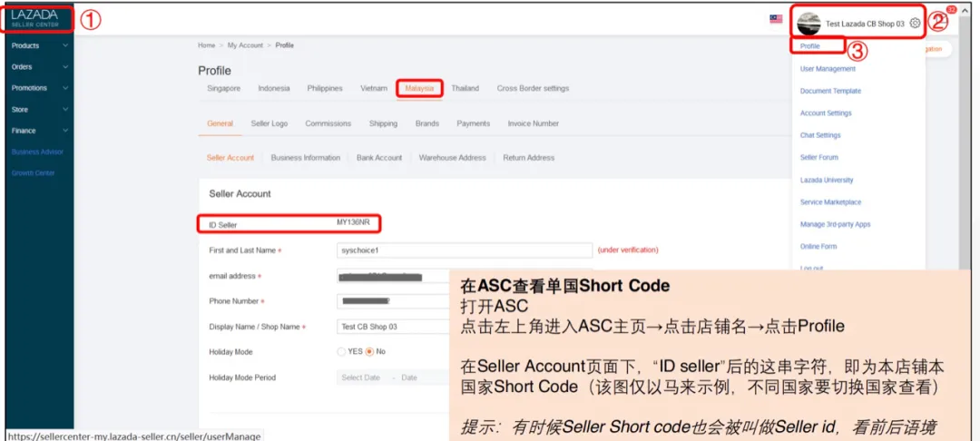Open the Holiday Mode Period date picker
The image size is (980, 441).
coord(393,377)
